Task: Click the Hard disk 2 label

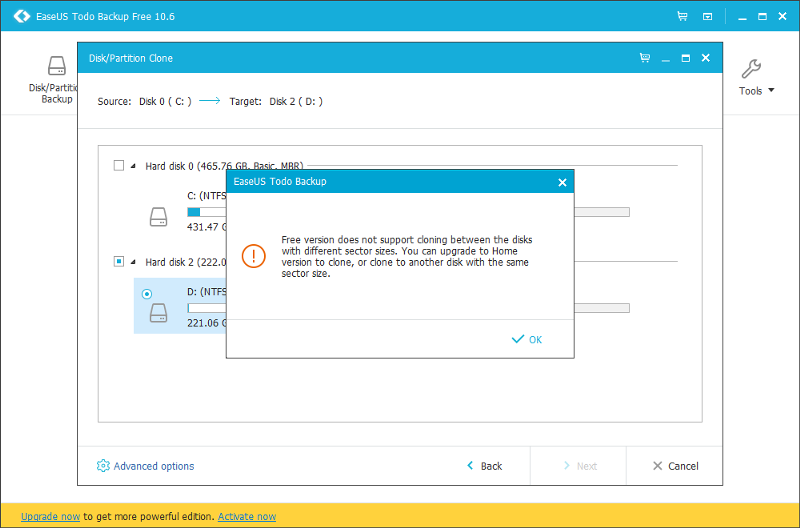Action: click(186, 262)
